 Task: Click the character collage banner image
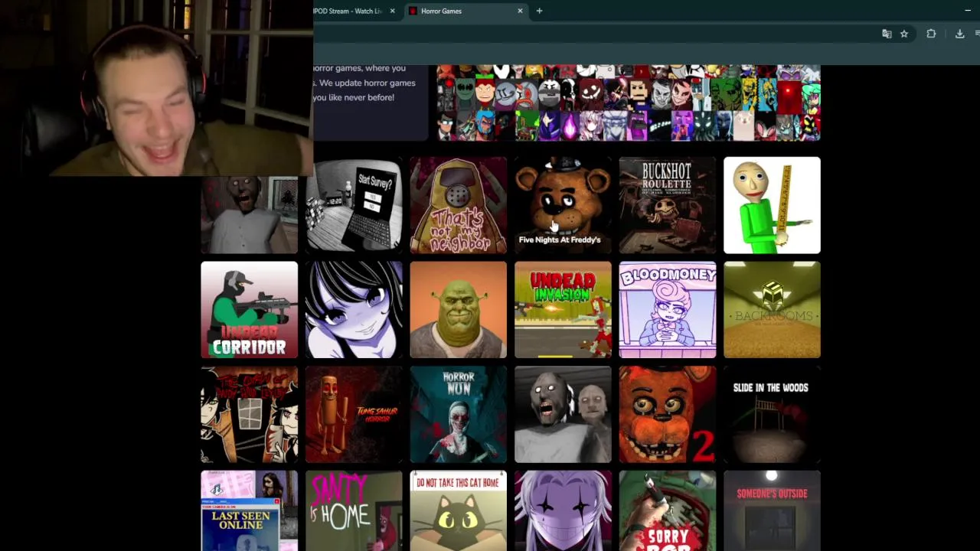(x=629, y=103)
